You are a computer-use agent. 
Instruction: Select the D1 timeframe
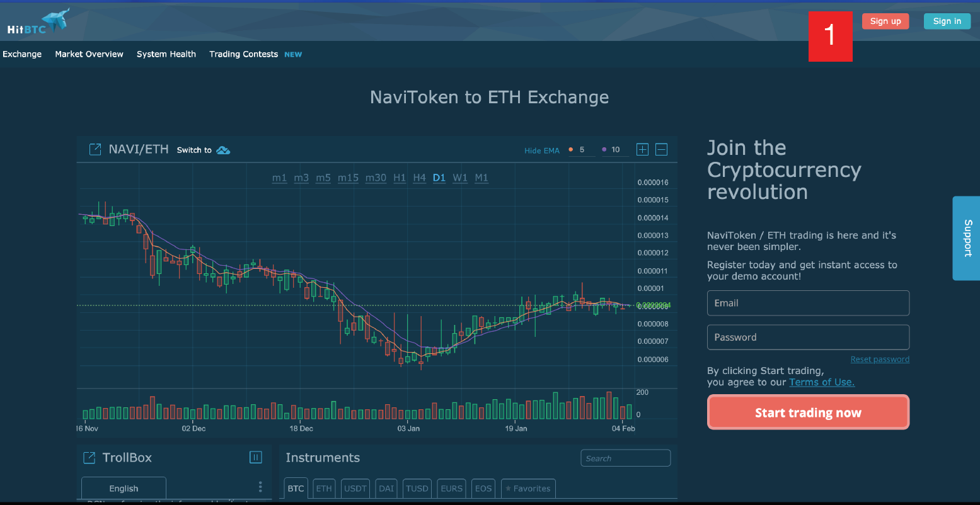(x=439, y=178)
